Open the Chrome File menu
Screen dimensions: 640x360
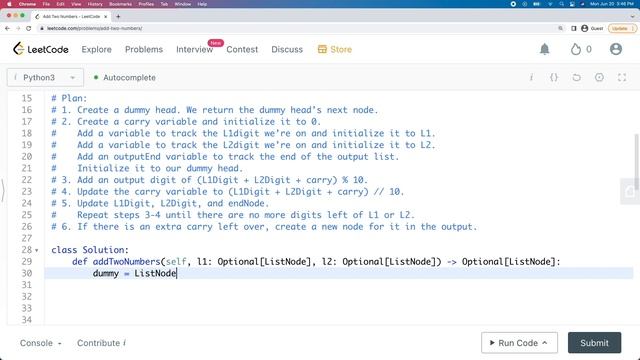pos(46,4)
